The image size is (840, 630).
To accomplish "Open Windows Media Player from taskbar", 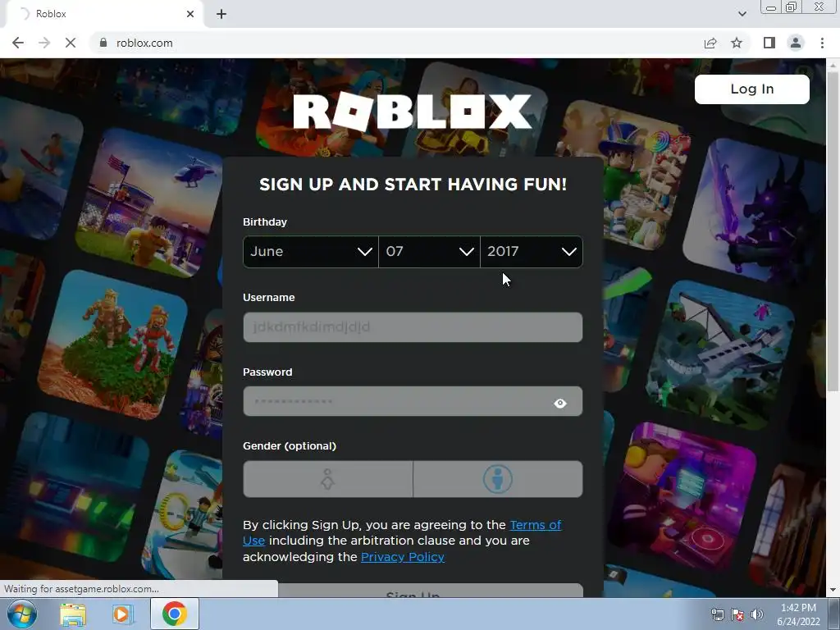I will [x=122, y=614].
